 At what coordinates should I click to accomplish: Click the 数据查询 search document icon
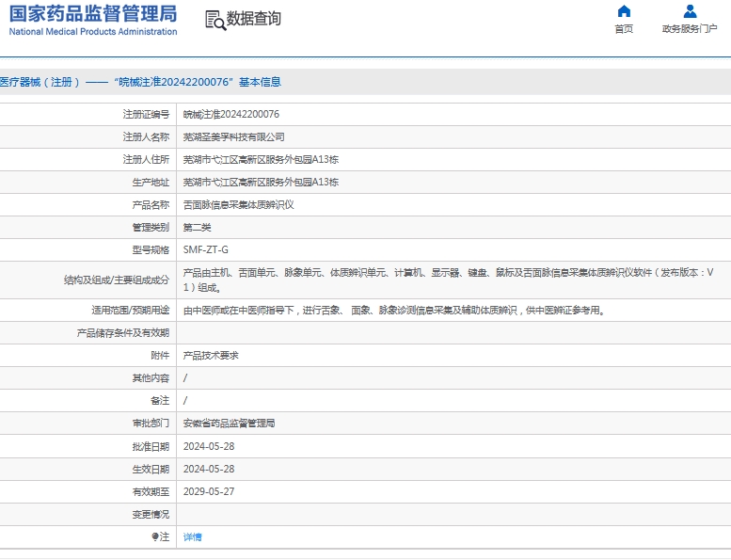coord(215,20)
